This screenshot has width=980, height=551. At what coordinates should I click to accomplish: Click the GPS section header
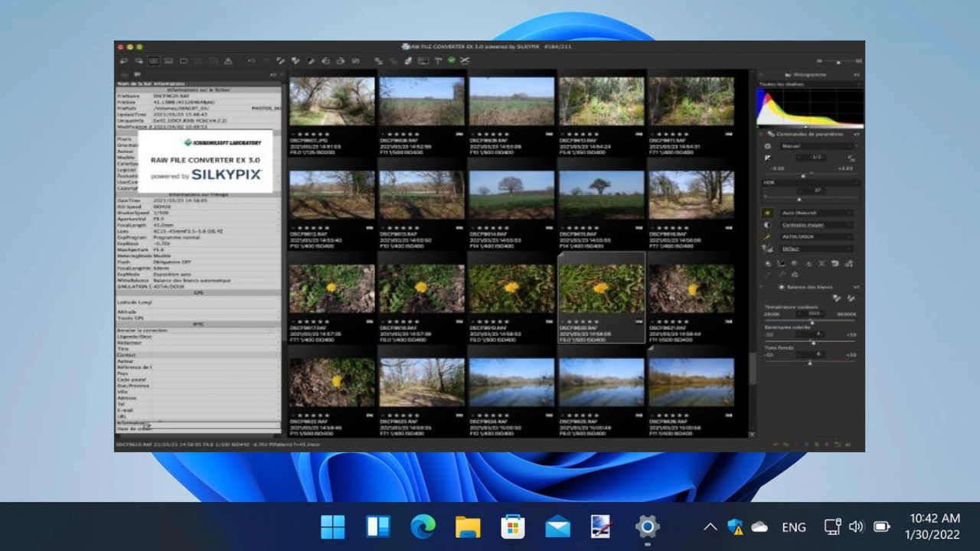point(199,292)
